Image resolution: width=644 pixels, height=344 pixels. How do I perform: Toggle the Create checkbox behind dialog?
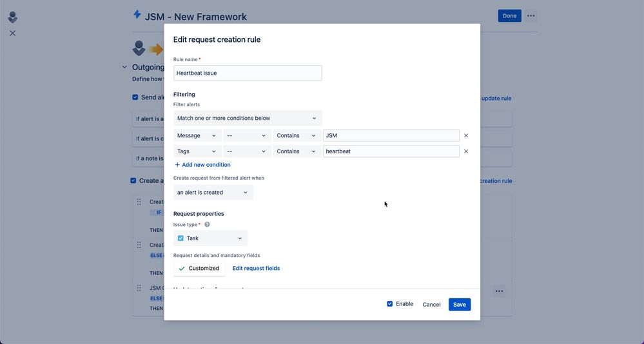click(x=133, y=180)
